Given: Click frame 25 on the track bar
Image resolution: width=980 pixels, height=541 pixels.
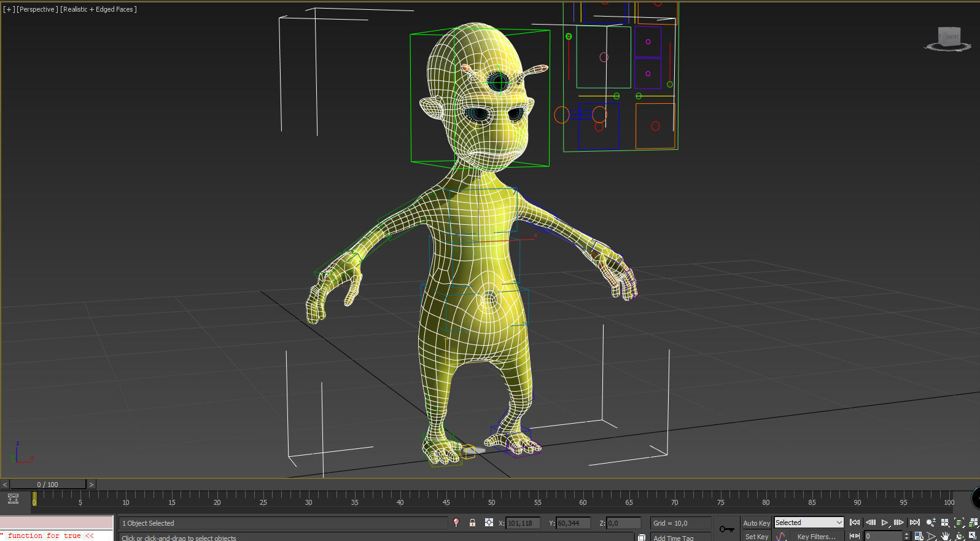Looking at the screenshot, I should point(263,502).
